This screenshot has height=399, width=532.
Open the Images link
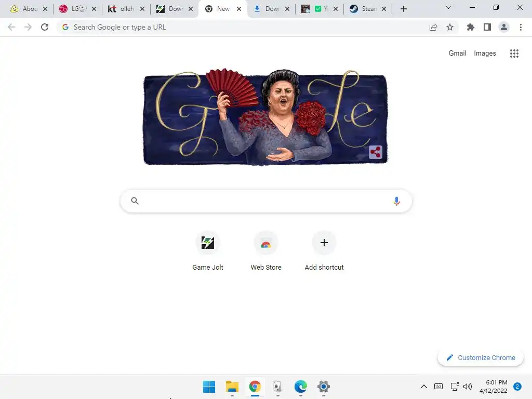pyautogui.click(x=485, y=54)
